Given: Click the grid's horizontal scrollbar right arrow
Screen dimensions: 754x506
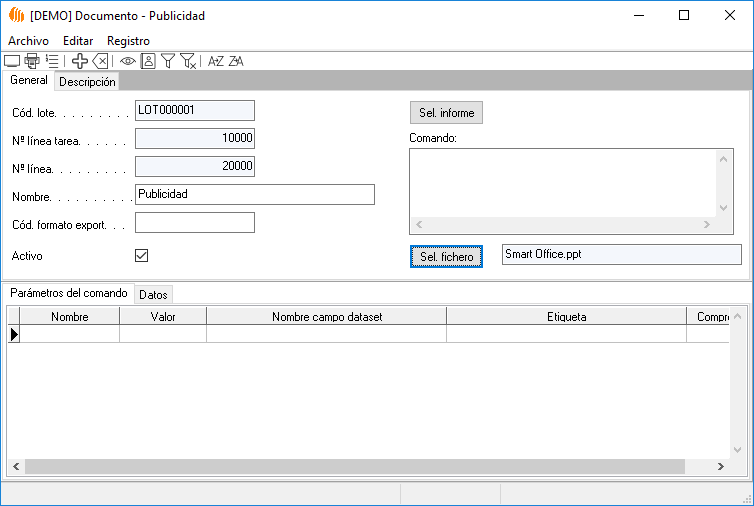Looking at the screenshot, I should tap(720, 467).
